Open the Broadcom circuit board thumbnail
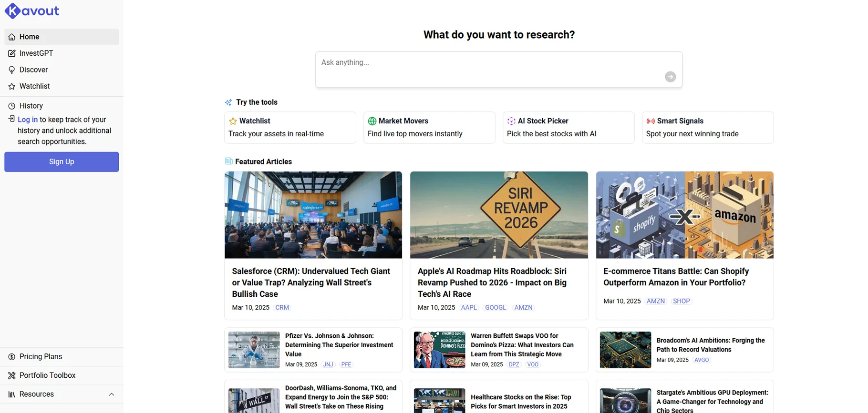The height and width of the screenshot is (413, 868). point(625,350)
